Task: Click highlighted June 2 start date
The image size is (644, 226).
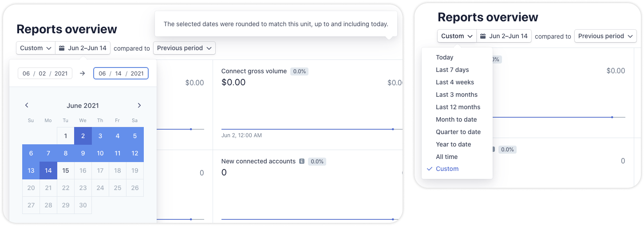Action: (83, 136)
